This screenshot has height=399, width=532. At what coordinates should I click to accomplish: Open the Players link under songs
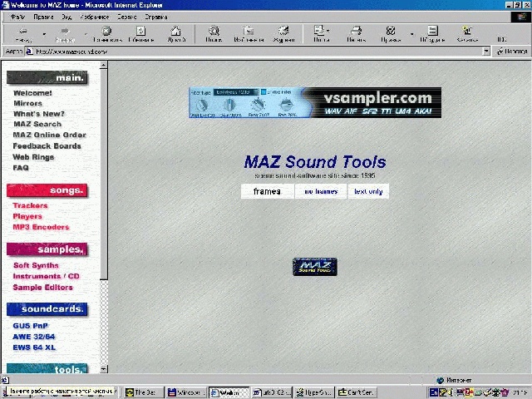point(27,216)
